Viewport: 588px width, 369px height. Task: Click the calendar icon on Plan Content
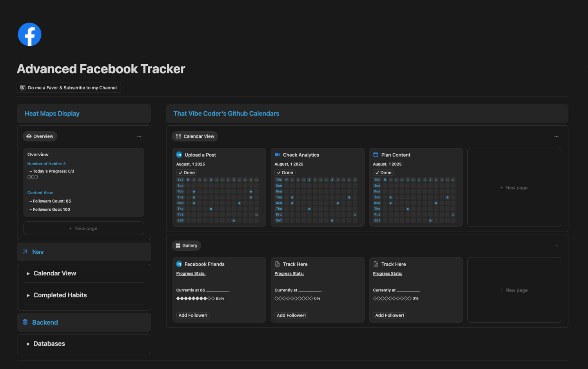pyautogui.click(x=376, y=155)
